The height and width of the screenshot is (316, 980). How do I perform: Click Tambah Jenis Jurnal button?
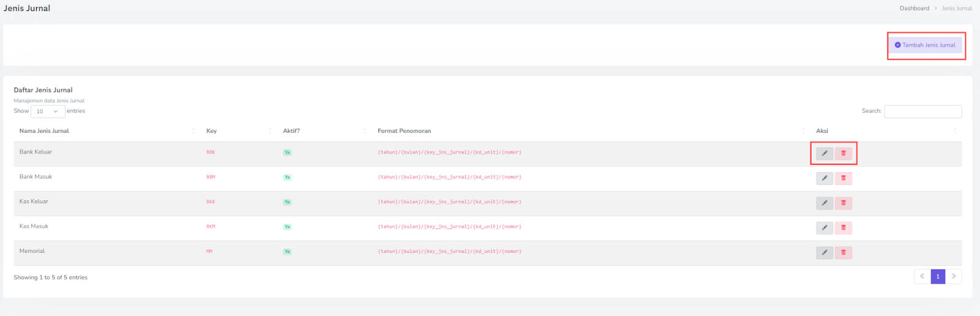(925, 45)
